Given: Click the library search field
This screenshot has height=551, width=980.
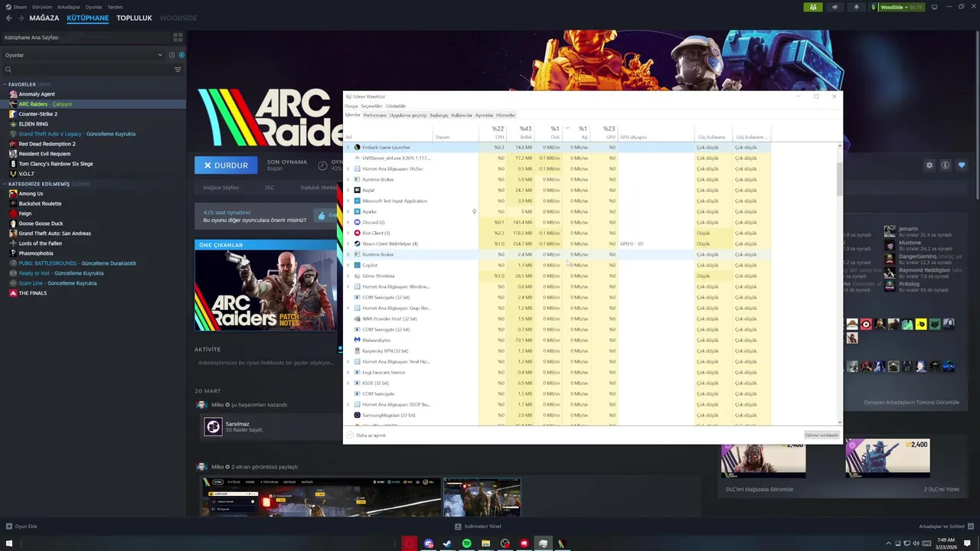Looking at the screenshot, I should (x=87, y=70).
